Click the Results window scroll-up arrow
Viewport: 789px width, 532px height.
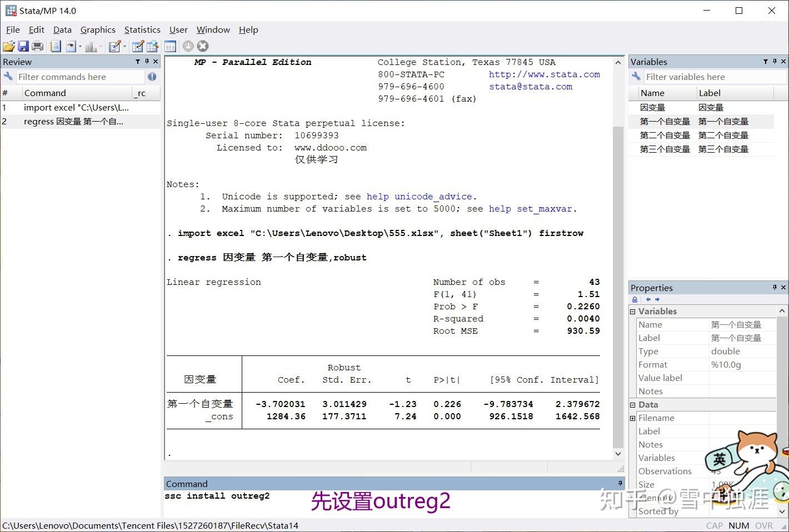point(618,62)
